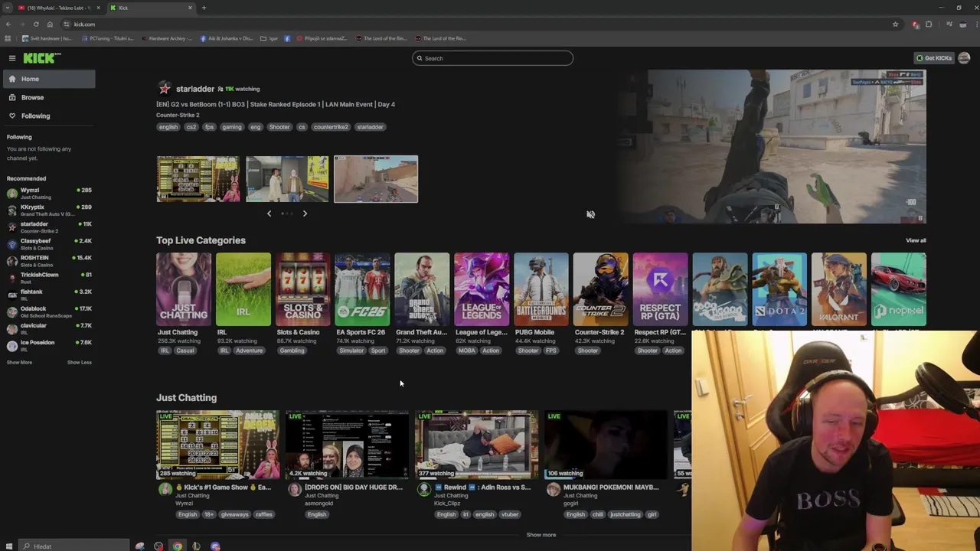The image size is (980, 551).
Task: Open Ice Poseidon recommended channel
Action: [49, 345]
